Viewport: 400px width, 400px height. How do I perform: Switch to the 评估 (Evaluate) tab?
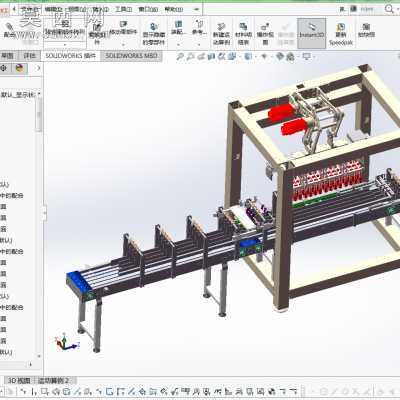tap(29, 56)
